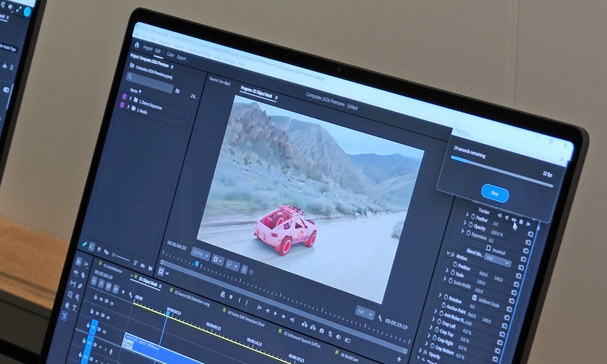Select the Pen tool in timeline tools
Screen dimensions: 607x364
80,286
